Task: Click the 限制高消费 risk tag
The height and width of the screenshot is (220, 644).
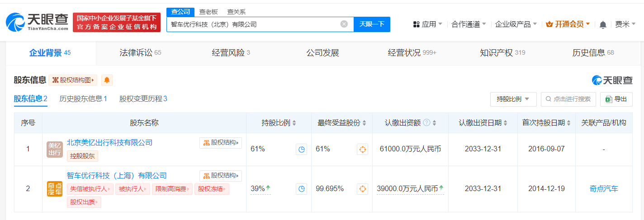Action: (172, 189)
